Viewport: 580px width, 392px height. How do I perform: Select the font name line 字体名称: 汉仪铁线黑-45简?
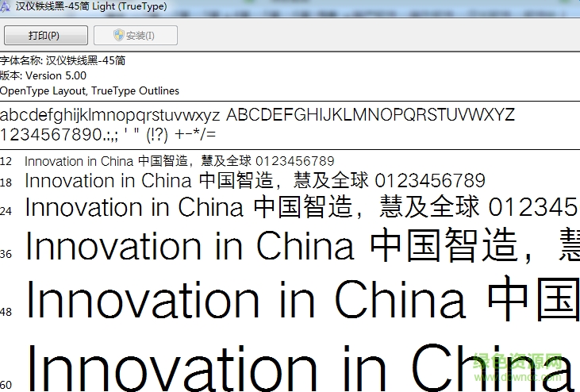click(63, 60)
